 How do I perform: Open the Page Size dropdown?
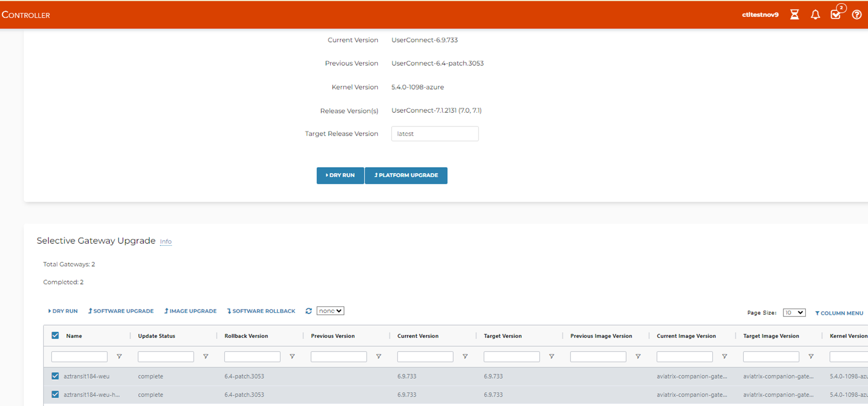tap(794, 313)
